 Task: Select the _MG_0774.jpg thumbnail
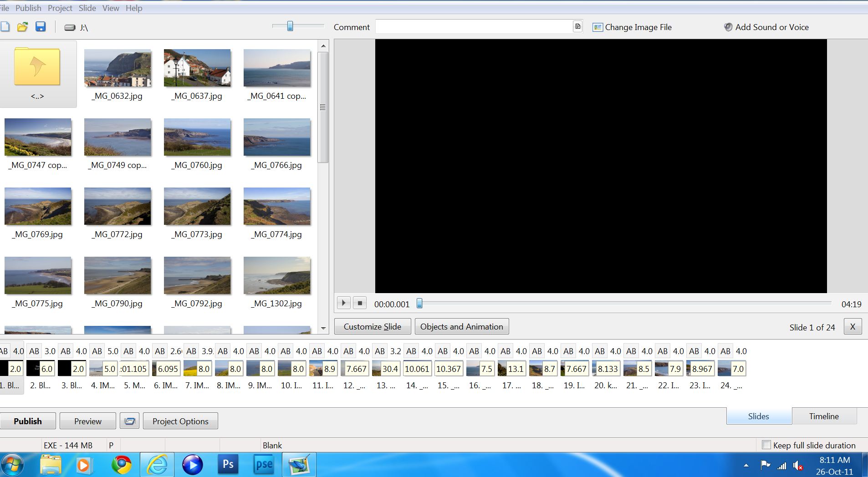(277, 206)
